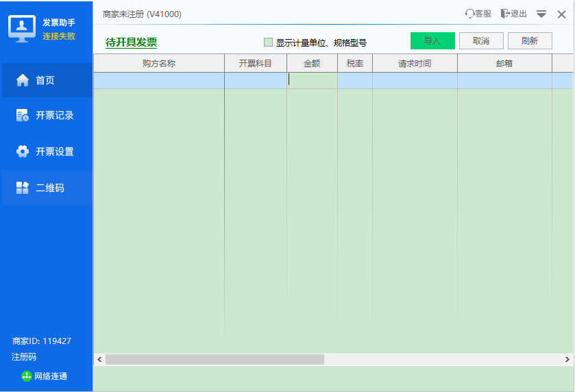Screen dimensions: 575x392
Task: Sort by the 购方名称 column header
Action: click(159, 63)
